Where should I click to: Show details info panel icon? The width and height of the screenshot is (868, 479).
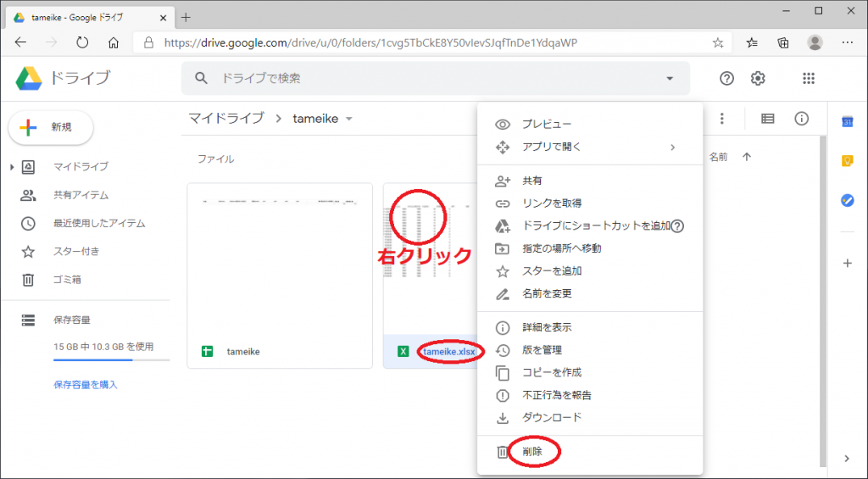801,119
